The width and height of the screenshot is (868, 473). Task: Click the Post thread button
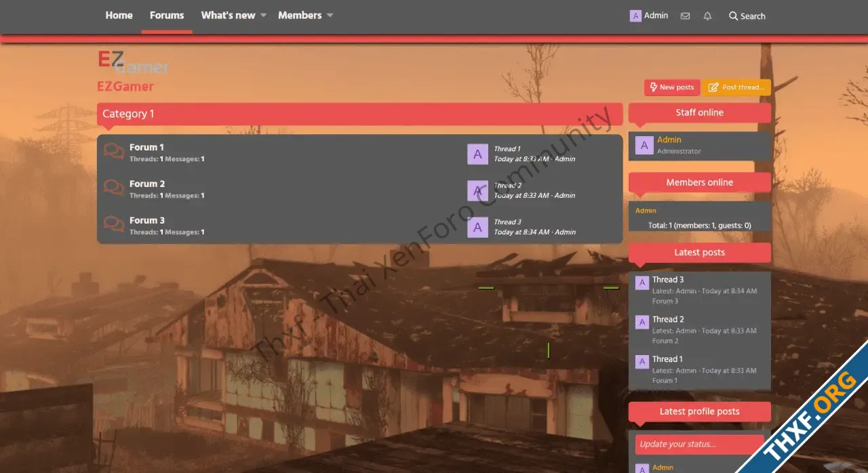click(x=736, y=87)
